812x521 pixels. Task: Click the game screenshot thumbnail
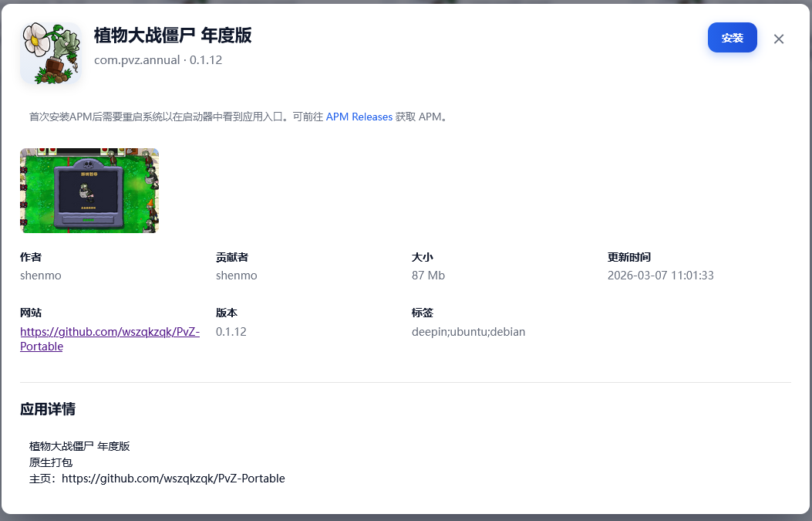(x=89, y=191)
